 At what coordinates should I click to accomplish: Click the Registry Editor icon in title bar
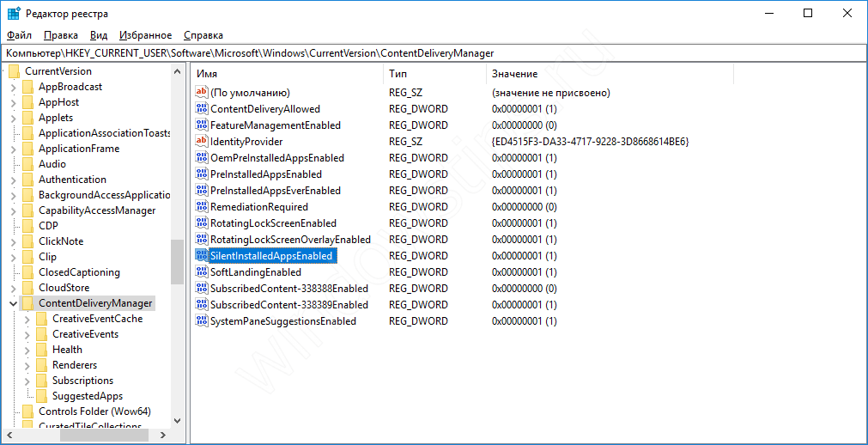(14, 14)
